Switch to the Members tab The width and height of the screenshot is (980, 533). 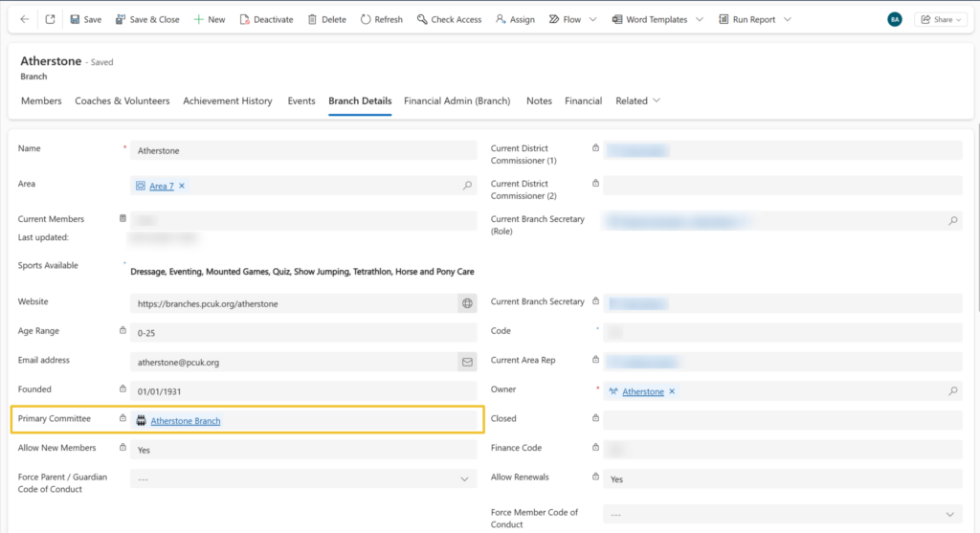click(x=41, y=100)
